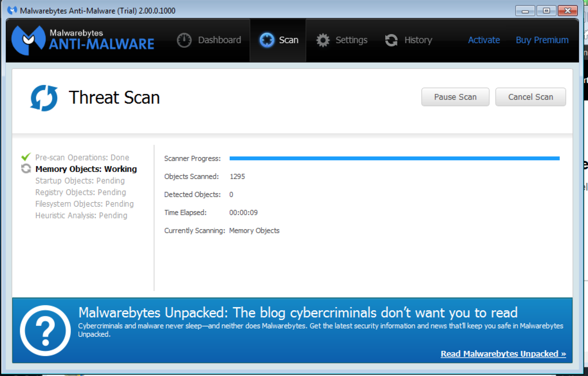The height and width of the screenshot is (376, 588).
Task: Open the Dashboard tab
Action: click(209, 40)
